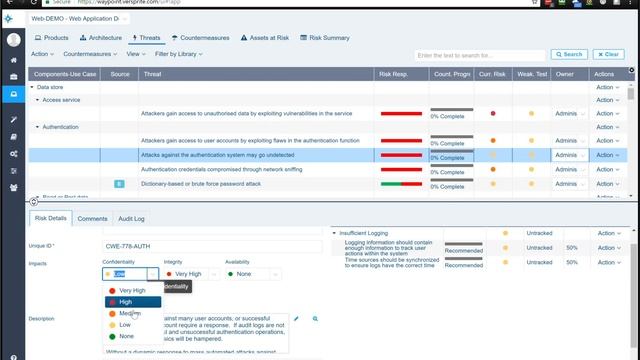This screenshot has width=640, height=360.
Task: Click the Cur. Risk column header
Action: [493, 74]
